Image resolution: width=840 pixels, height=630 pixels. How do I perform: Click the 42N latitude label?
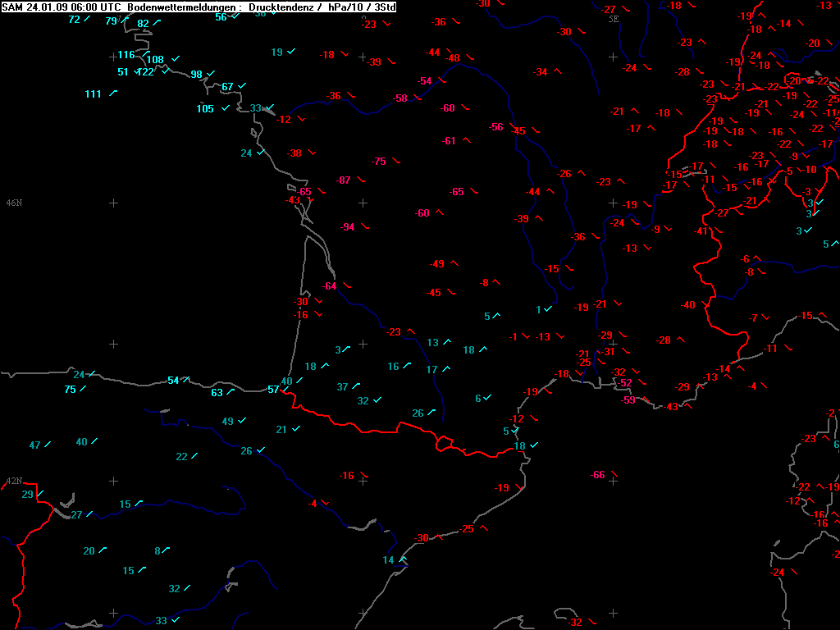pos(13,481)
